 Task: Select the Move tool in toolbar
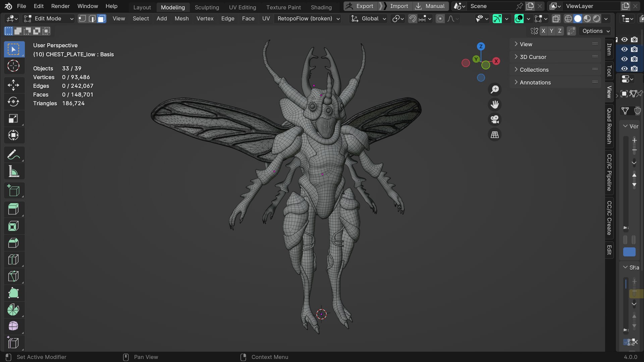13,85
